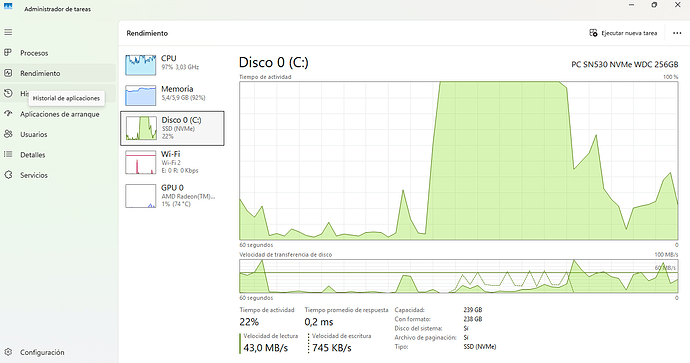Click the Detalles list icon
The width and height of the screenshot is (690, 363).
(x=8, y=154)
